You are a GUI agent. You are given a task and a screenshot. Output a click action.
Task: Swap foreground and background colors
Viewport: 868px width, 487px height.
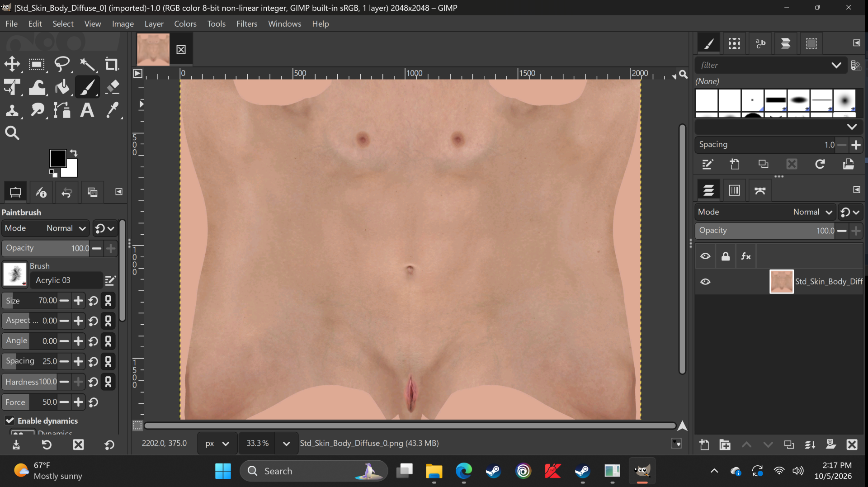pyautogui.click(x=74, y=153)
